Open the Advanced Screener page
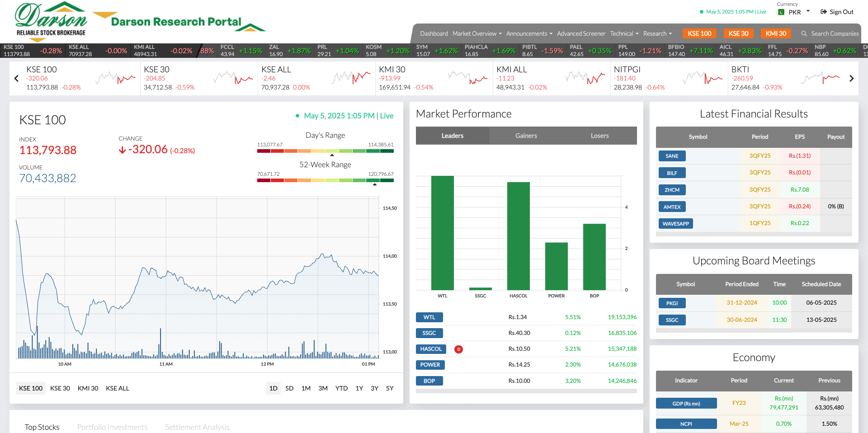 point(581,33)
